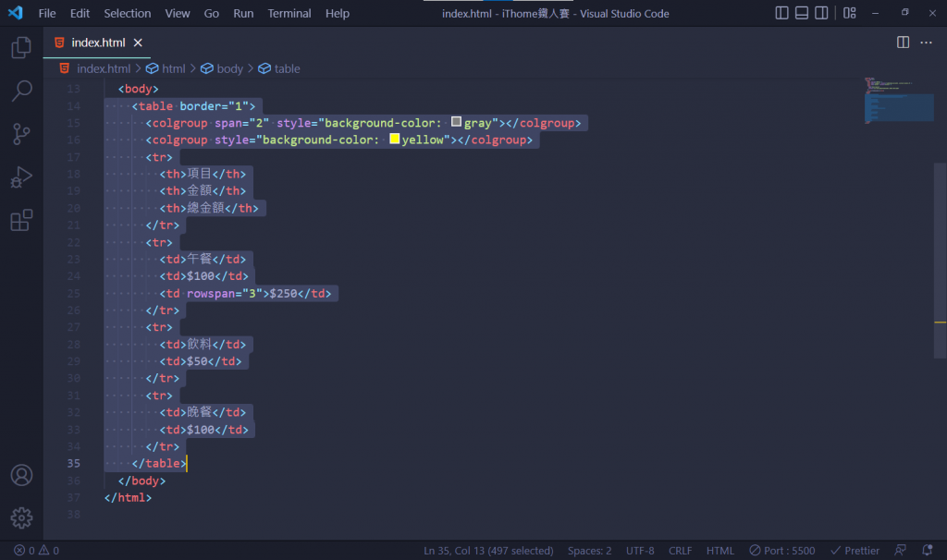Click the errors and warnings status item
The width and height of the screenshot is (947, 560).
point(36,551)
